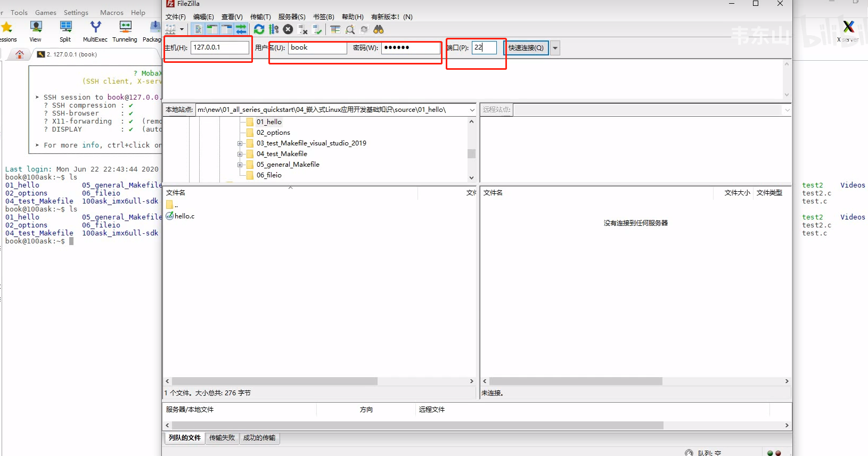
Task: Open the 书签(B) menu
Action: (324, 17)
